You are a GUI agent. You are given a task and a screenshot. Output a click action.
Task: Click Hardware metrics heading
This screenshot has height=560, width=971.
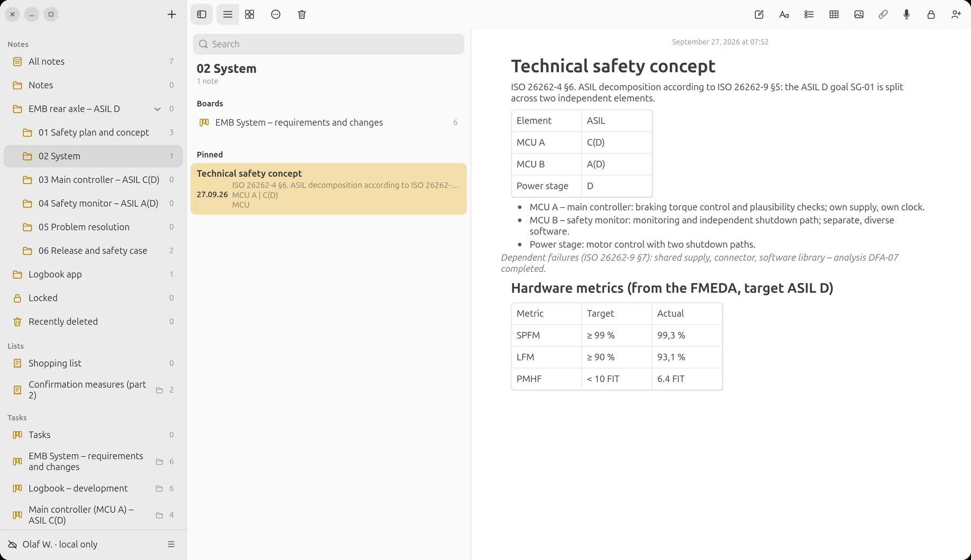(672, 288)
